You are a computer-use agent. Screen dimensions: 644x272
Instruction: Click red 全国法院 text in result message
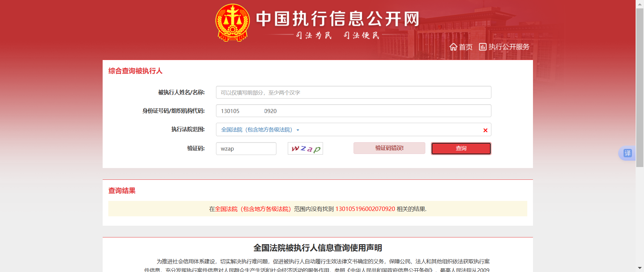tap(253, 209)
